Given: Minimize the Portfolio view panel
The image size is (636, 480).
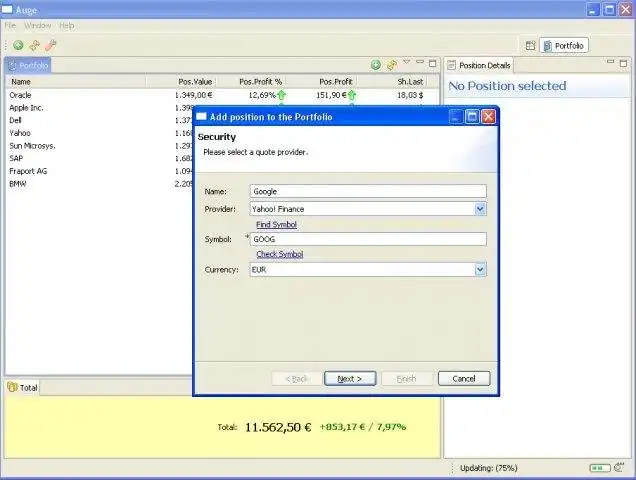Looking at the screenshot, I should tap(420, 62).
